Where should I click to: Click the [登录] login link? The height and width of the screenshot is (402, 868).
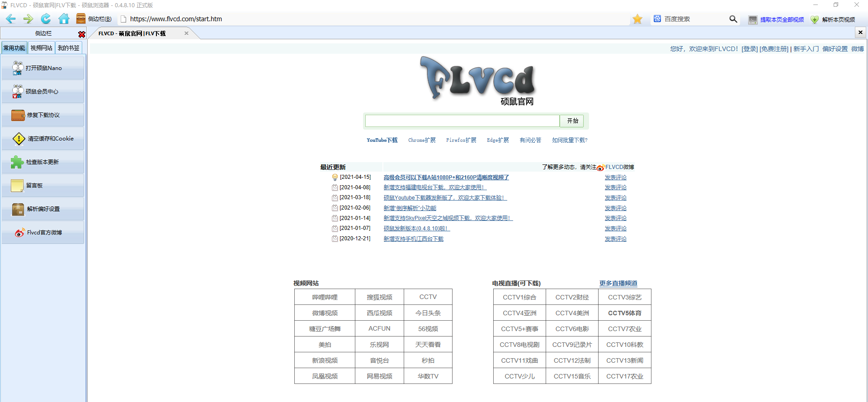tap(750, 49)
